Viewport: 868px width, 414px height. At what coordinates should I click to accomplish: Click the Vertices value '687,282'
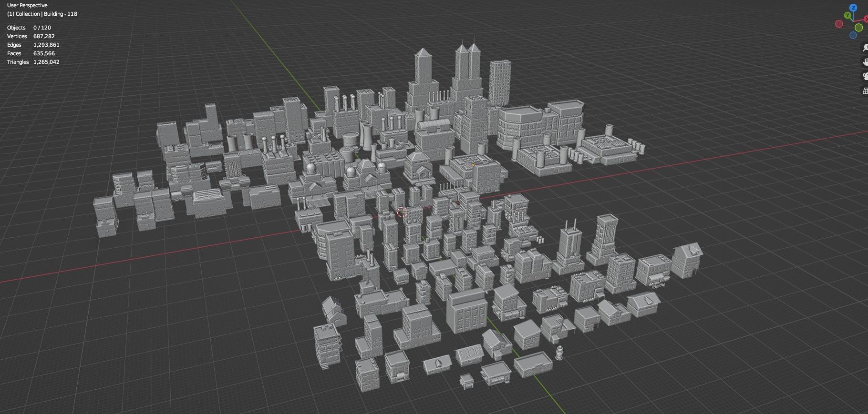[44, 36]
